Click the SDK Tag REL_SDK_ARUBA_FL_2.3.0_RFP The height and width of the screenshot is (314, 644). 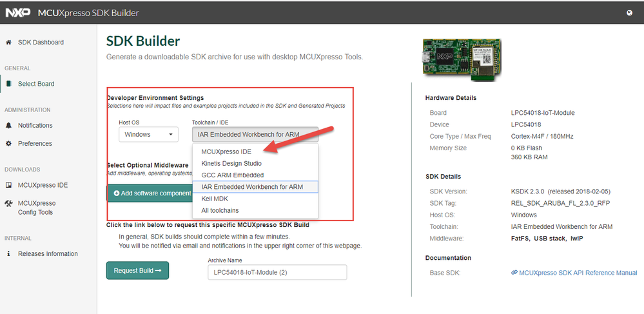(560, 203)
